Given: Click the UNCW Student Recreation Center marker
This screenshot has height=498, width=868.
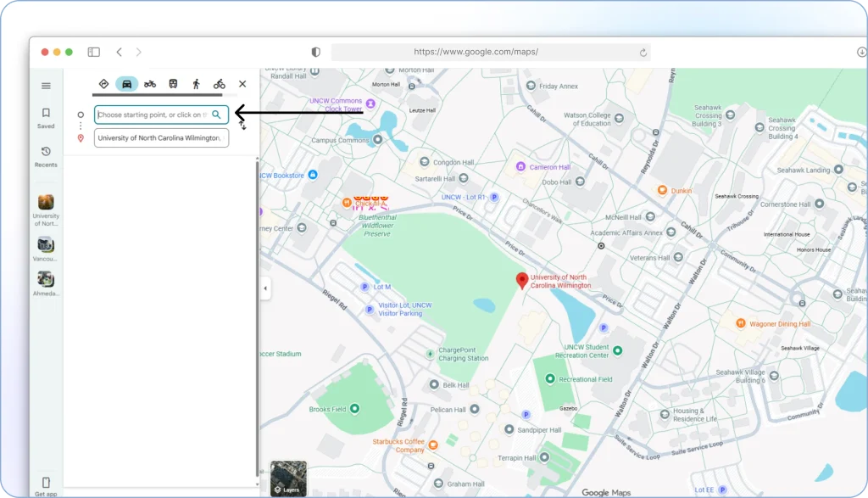Looking at the screenshot, I should 618,350.
